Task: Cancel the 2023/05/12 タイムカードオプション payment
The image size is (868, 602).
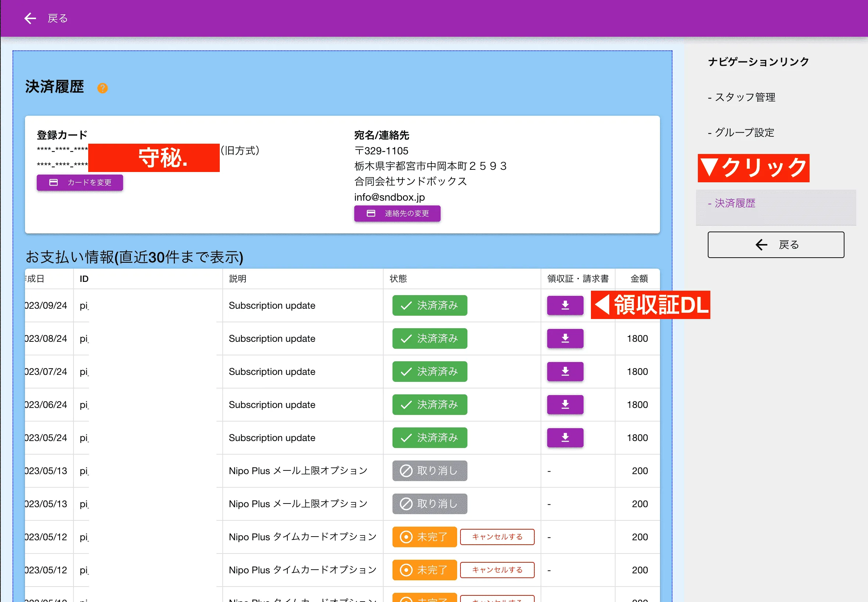Action: tap(497, 537)
